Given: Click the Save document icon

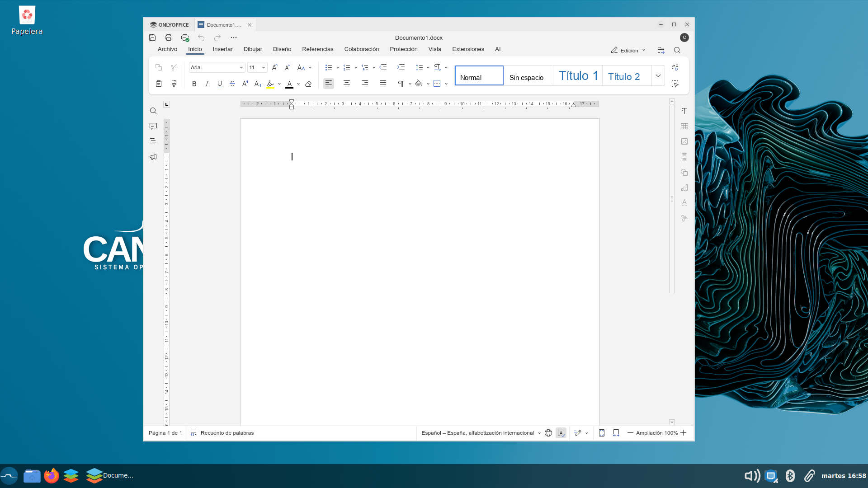Looking at the screenshot, I should [x=152, y=38].
